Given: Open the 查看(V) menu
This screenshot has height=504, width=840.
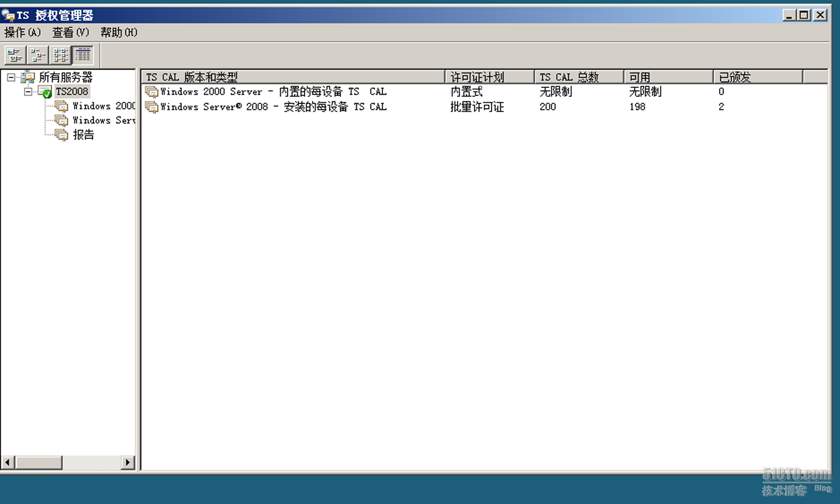Looking at the screenshot, I should (71, 32).
